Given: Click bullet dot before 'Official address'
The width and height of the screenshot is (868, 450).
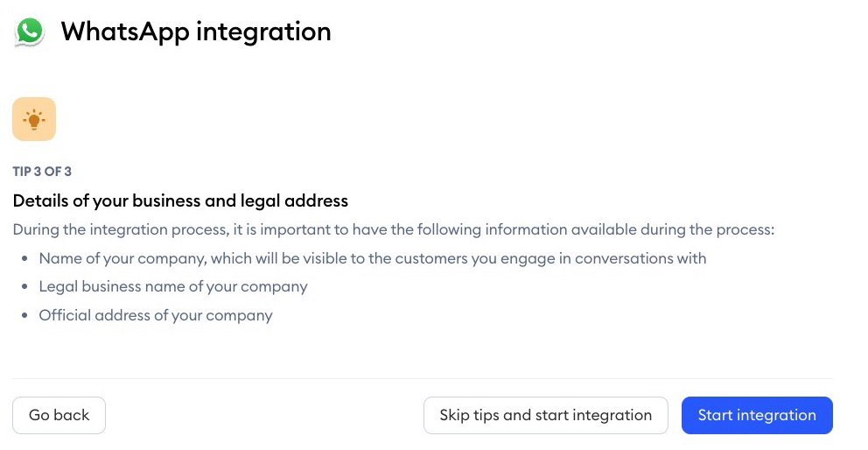Looking at the screenshot, I should [24, 316].
